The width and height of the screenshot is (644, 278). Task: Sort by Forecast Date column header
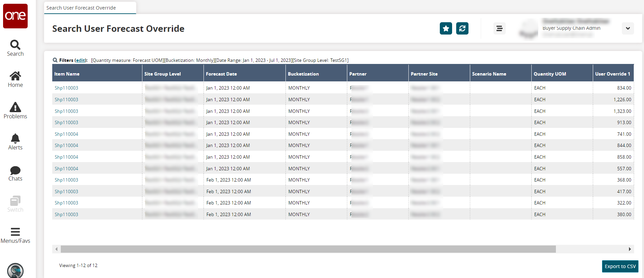click(x=221, y=74)
